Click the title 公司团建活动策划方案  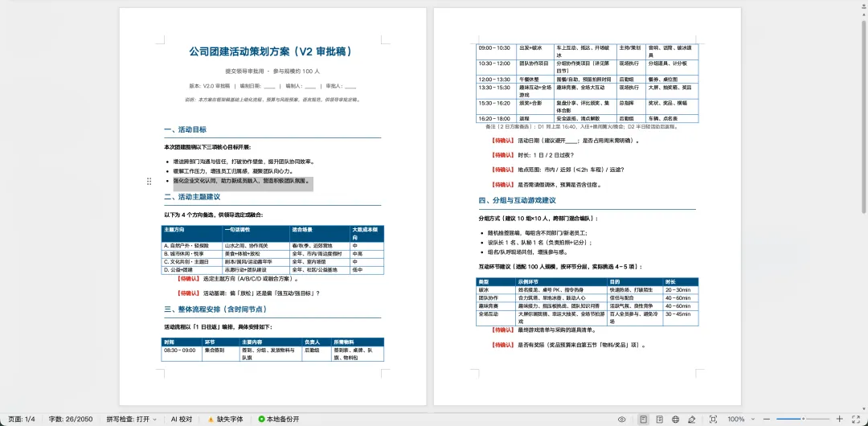tap(271, 51)
